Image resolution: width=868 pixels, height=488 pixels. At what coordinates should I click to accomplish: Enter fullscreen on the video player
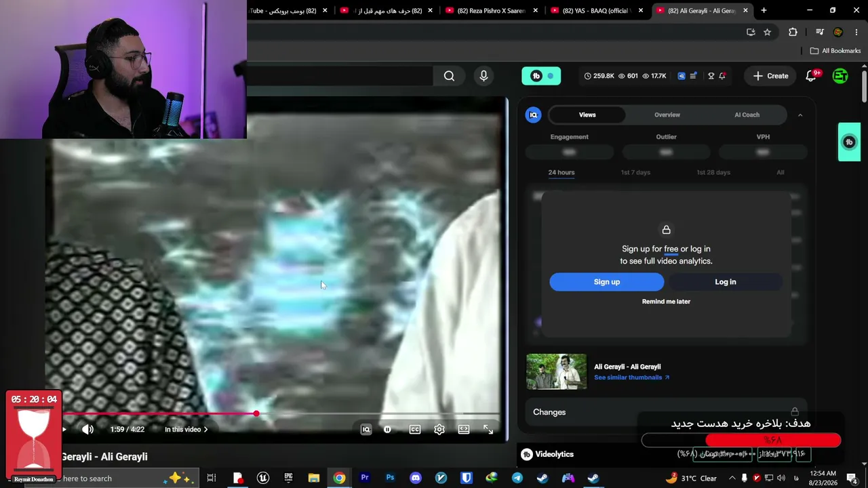[488, 429]
